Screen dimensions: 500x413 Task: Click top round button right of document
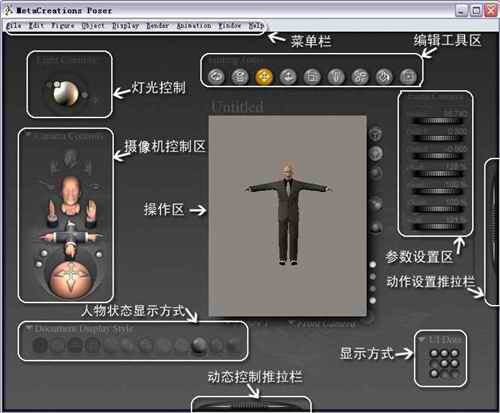click(376, 134)
